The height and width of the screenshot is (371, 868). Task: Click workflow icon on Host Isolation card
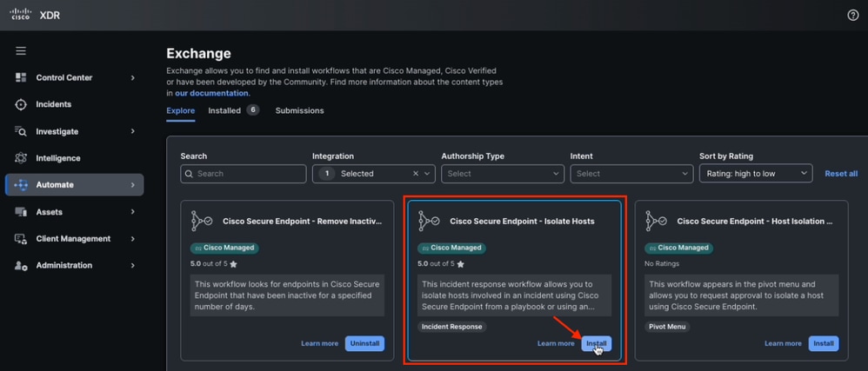(656, 221)
